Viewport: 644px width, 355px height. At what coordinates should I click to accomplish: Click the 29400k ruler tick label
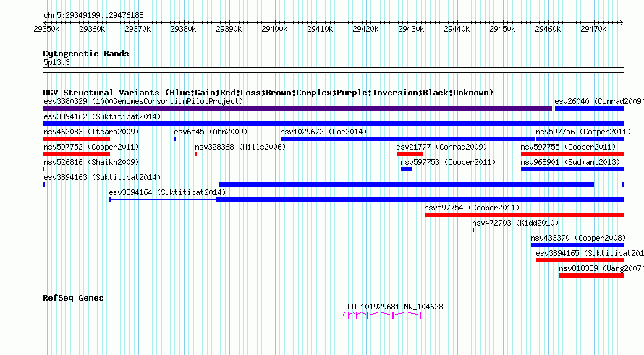274,29
